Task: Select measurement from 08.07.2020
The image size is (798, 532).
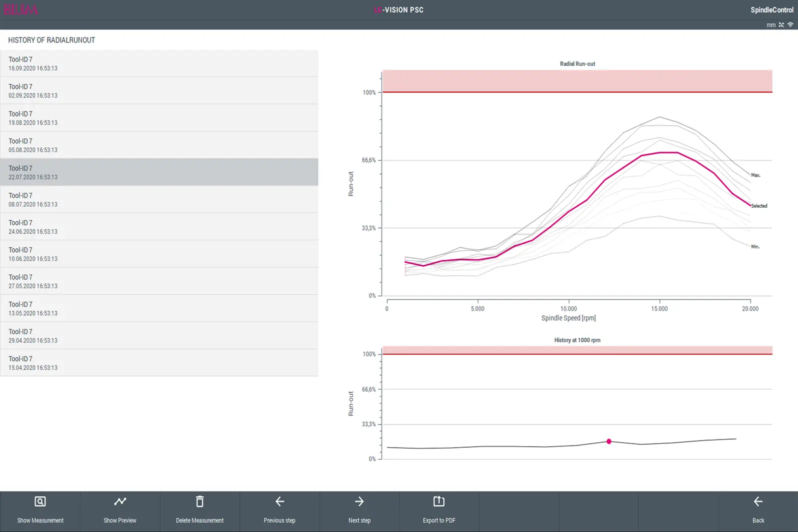Action: click(159, 199)
